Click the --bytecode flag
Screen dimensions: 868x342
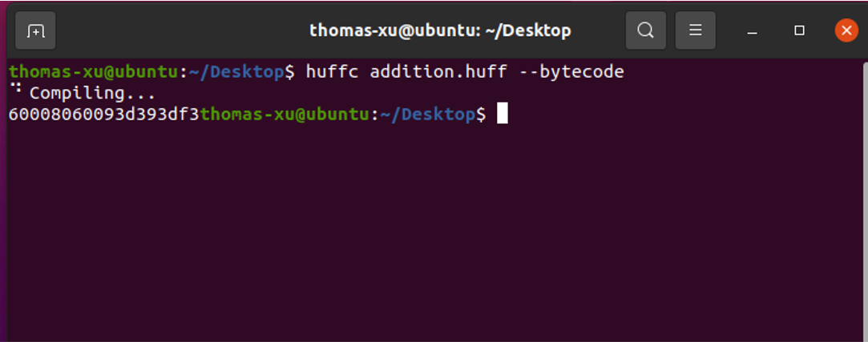pos(575,72)
